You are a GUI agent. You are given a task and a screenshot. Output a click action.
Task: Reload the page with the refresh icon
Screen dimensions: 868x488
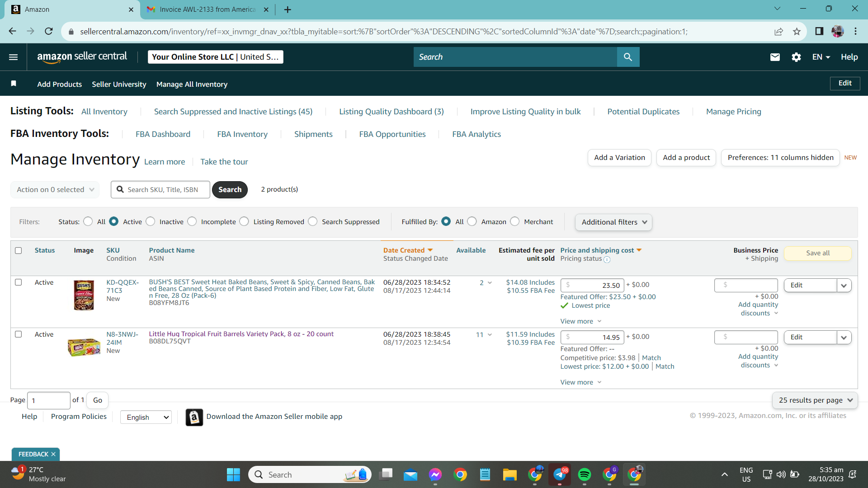point(48,31)
